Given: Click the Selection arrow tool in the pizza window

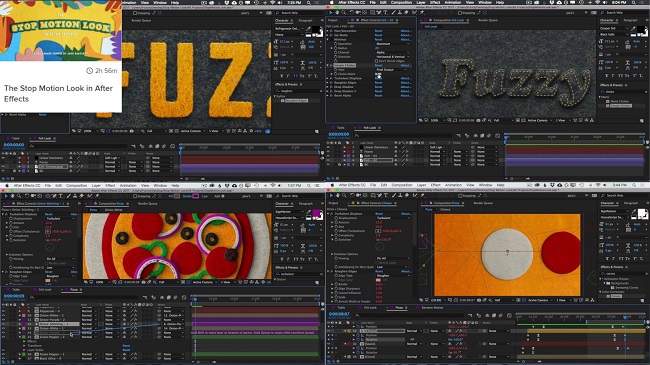Looking at the screenshot, I should [x=6, y=196].
